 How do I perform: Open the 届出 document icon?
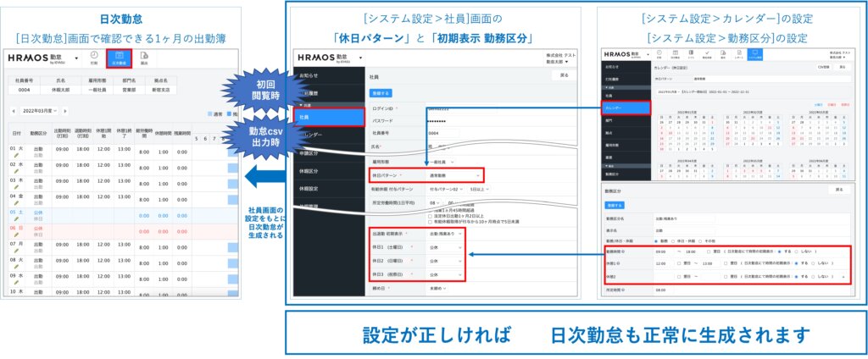tap(145, 56)
